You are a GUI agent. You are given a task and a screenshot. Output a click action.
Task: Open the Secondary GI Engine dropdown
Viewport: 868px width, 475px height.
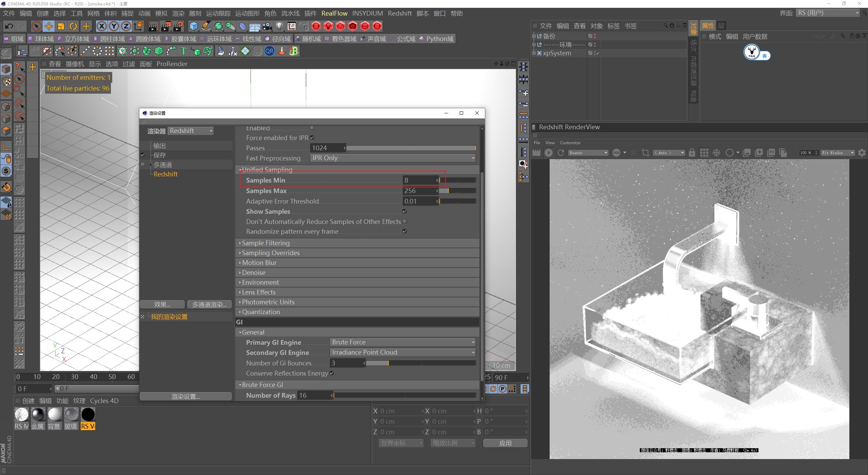point(403,353)
